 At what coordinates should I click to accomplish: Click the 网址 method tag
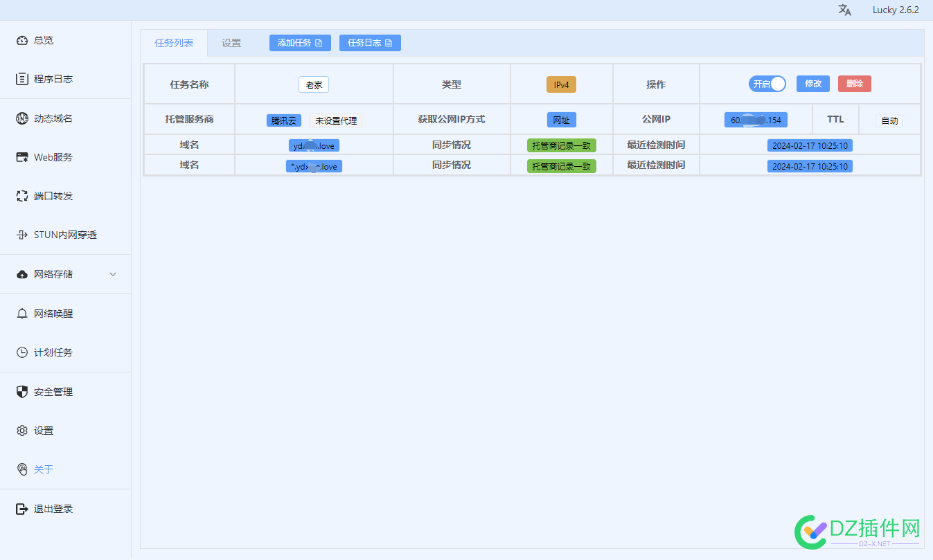click(561, 120)
